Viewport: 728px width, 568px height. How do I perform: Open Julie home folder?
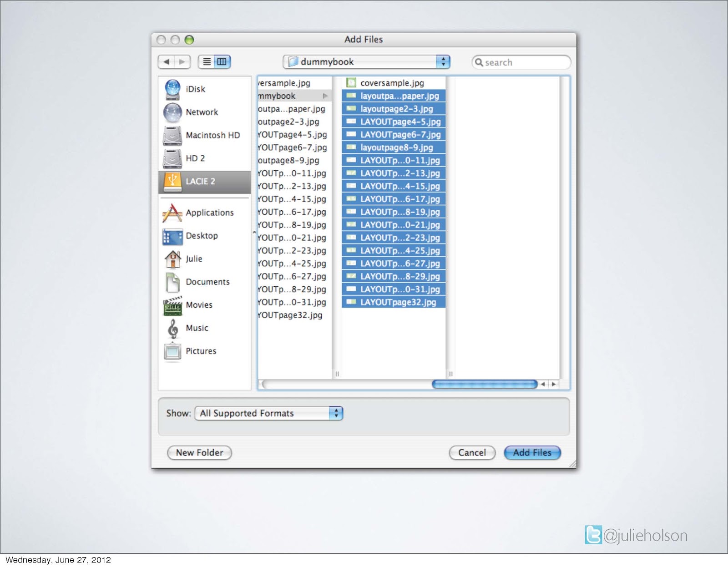[x=205, y=259]
